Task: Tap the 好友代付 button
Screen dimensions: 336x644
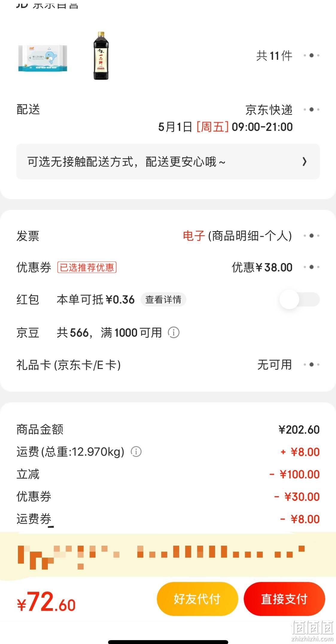Action: (197, 599)
